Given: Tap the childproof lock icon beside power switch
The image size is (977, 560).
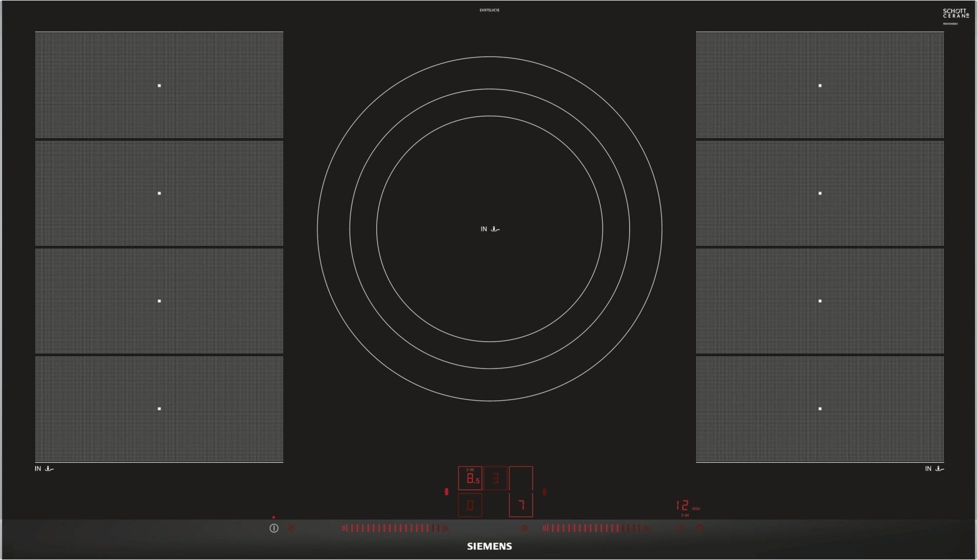Looking at the screenshot, I should pyautogui.click(x=292, y=528).
